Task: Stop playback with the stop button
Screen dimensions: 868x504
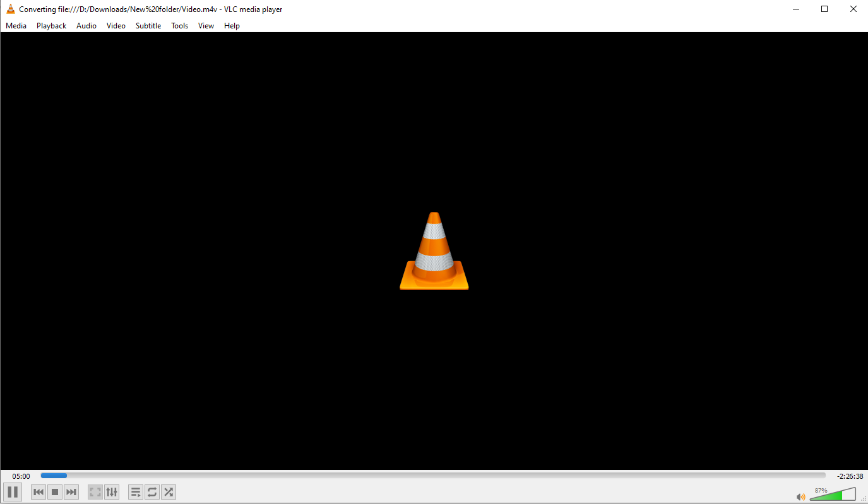Action: pyautogui.click(x=55, y=492)
